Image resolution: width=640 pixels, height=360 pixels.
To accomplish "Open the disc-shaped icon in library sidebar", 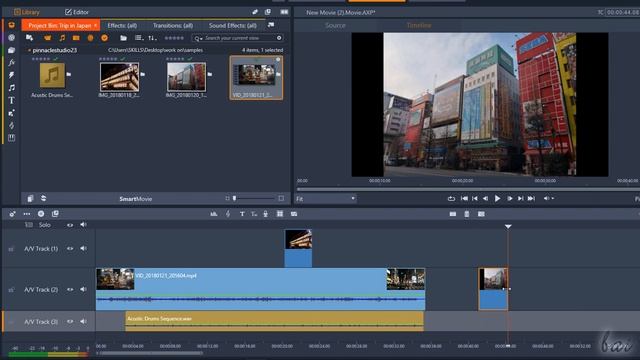I will pos(11,38).
